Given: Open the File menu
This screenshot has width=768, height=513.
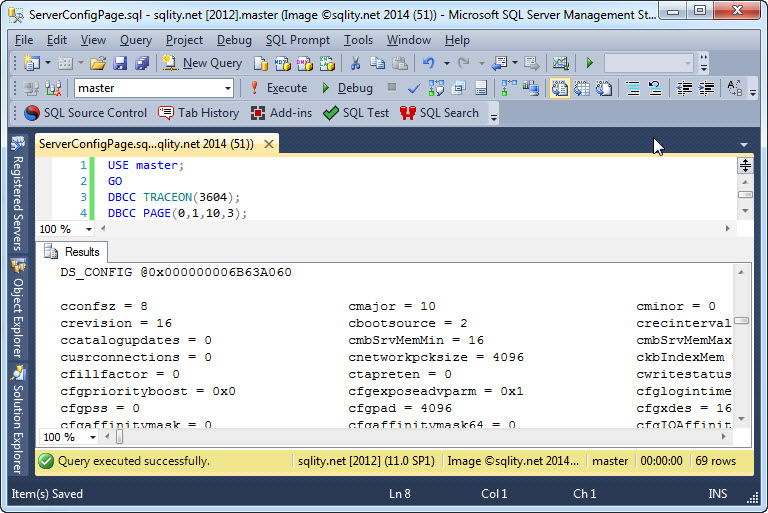Looking at the screenshot, I should click(24, 40).
